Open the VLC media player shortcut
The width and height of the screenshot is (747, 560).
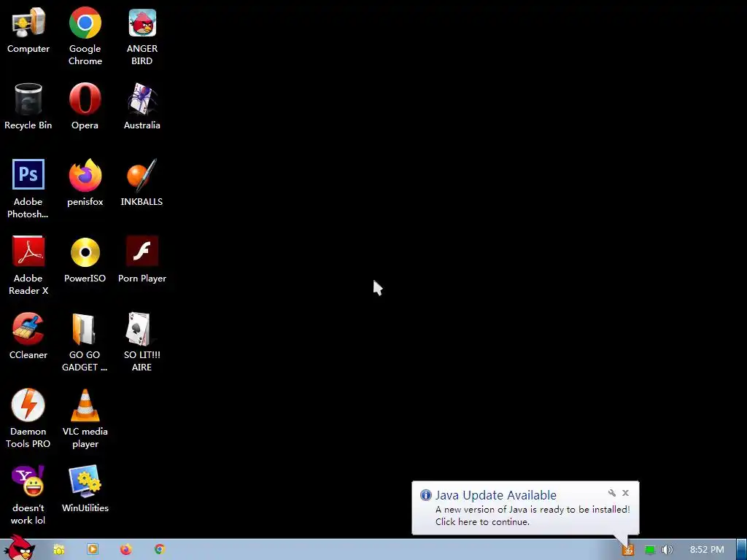(85, 419)
